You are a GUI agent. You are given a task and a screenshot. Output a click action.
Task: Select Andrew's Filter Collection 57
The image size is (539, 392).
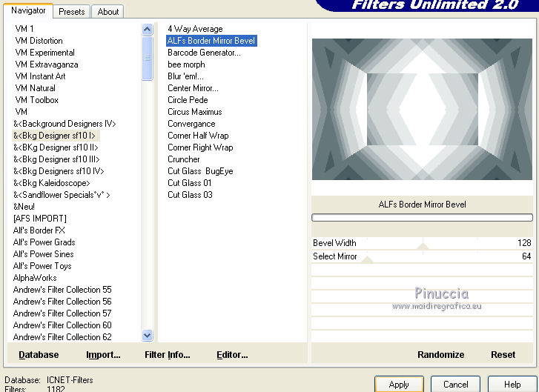[62, 313]
